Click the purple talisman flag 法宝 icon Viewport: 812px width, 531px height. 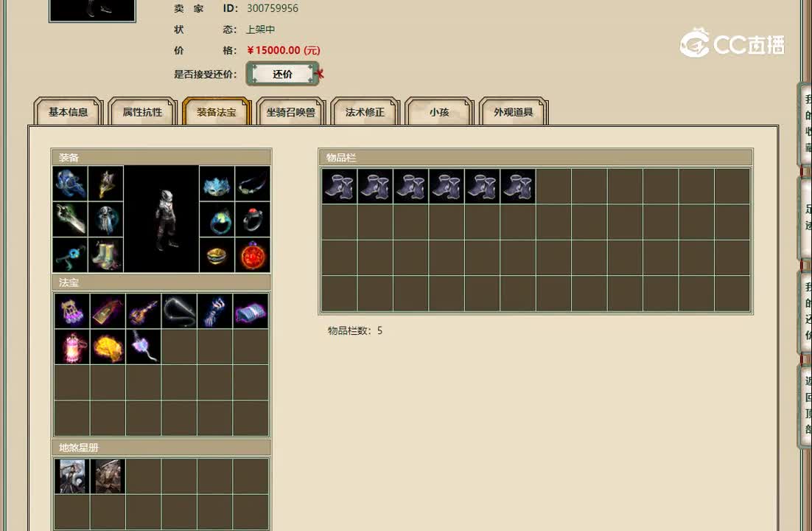coord(108,311)
